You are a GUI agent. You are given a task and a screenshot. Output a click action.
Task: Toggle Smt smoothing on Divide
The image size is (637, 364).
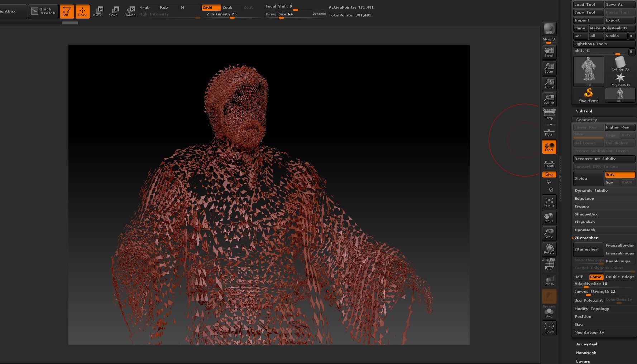tap(620, 175)
